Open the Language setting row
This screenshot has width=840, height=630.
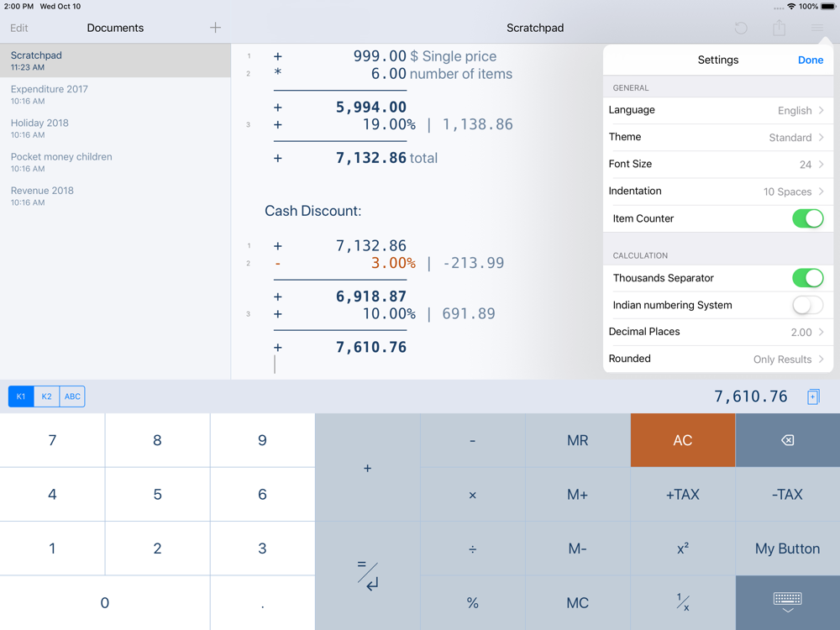point(718,110)
